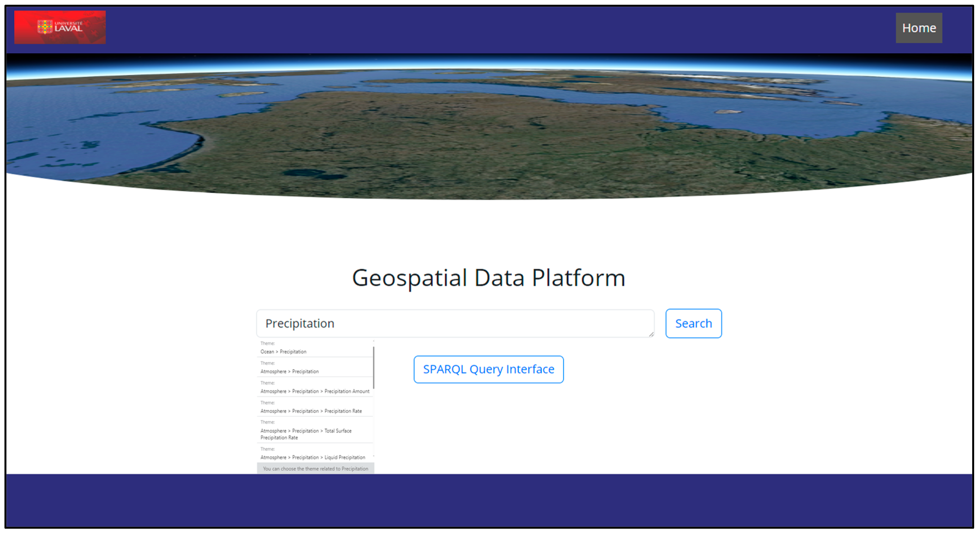This screenshot has width=980, height=534.
Task: Click the dark blue footer bar
Action: point(489,500)
